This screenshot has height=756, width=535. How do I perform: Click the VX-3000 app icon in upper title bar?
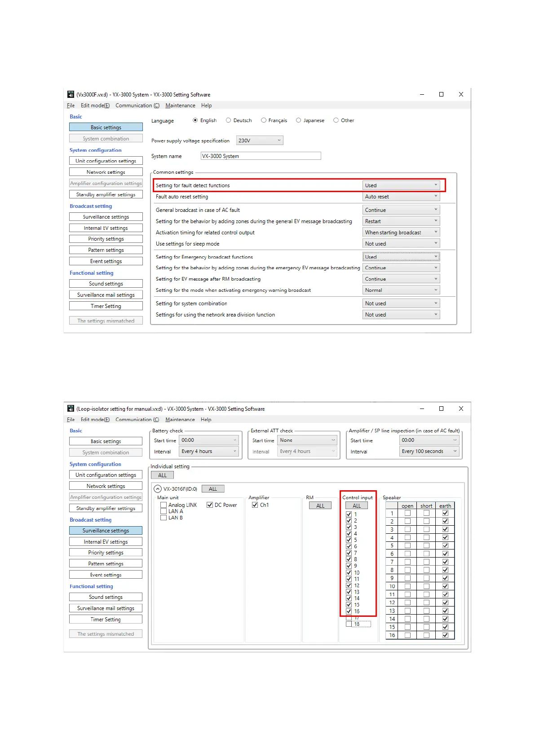71,94
